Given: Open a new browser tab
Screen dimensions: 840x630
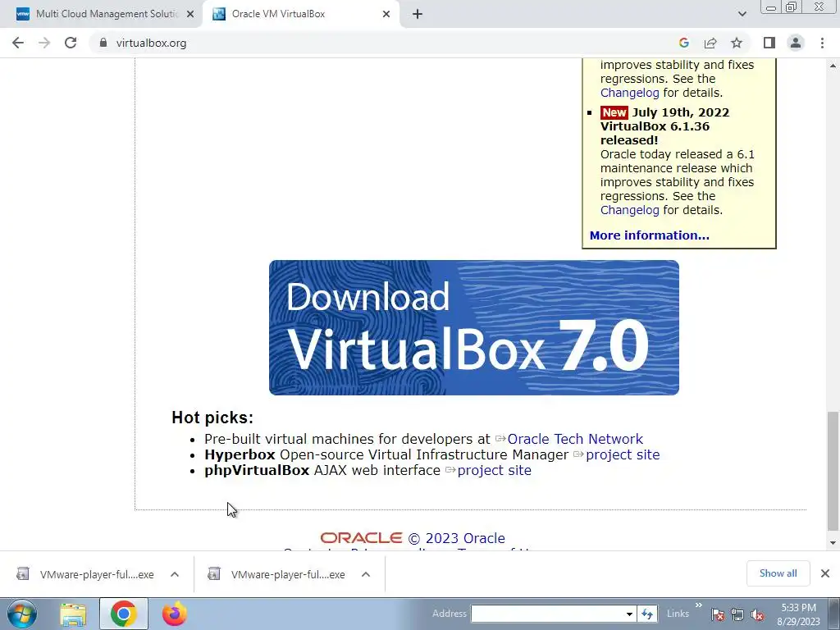Looking at the screenshot, I should pyautogui.click(x=418, y=15).
